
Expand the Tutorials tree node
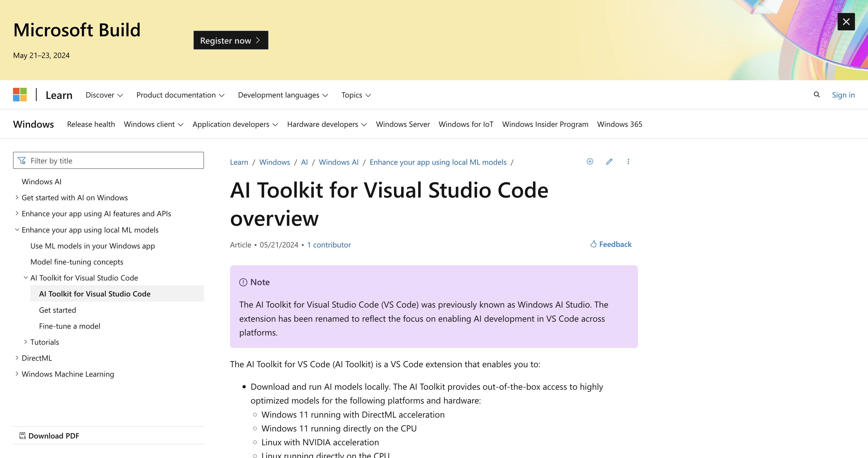tap(25, 342)
